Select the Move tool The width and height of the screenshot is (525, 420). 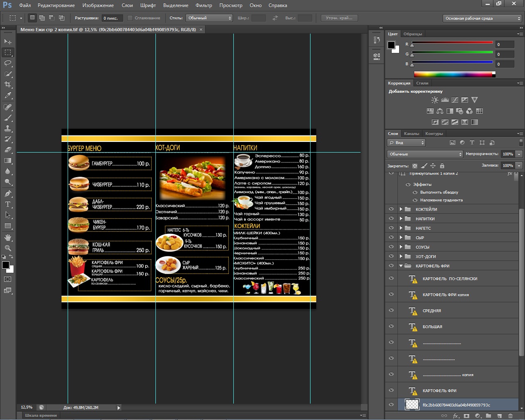click(8, 42)
